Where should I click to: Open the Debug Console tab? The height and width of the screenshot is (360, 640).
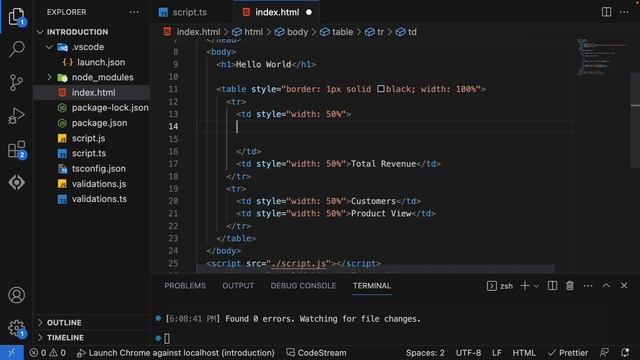tap(303, 286)
